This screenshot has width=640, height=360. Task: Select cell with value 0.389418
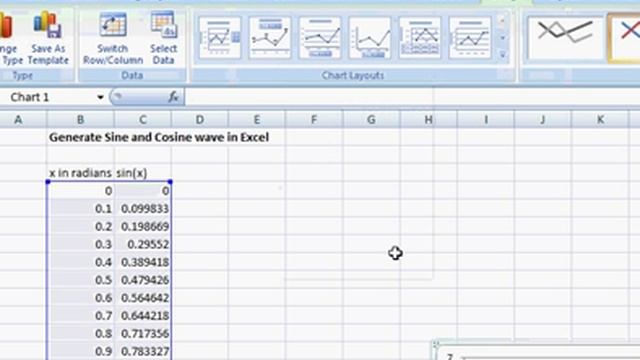(142, 262)
